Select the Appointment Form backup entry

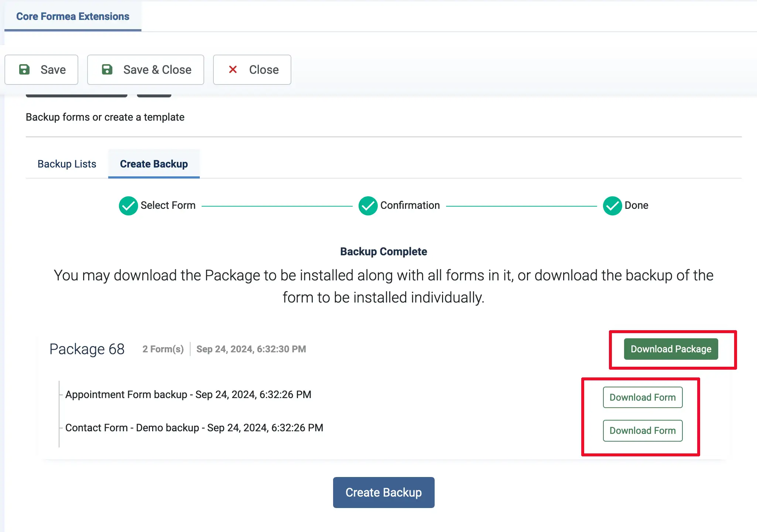tap(188, 394)
